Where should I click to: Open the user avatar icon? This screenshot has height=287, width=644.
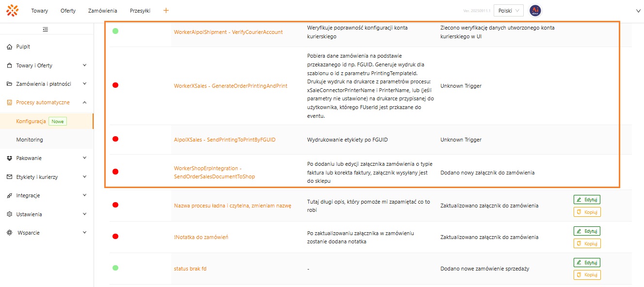click(x=535, y=11)
